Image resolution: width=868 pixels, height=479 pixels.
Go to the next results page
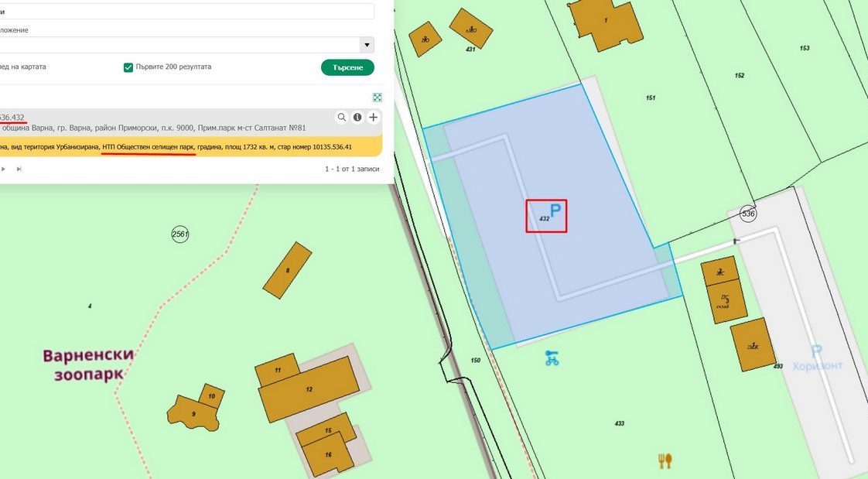[x=2, y=169]
